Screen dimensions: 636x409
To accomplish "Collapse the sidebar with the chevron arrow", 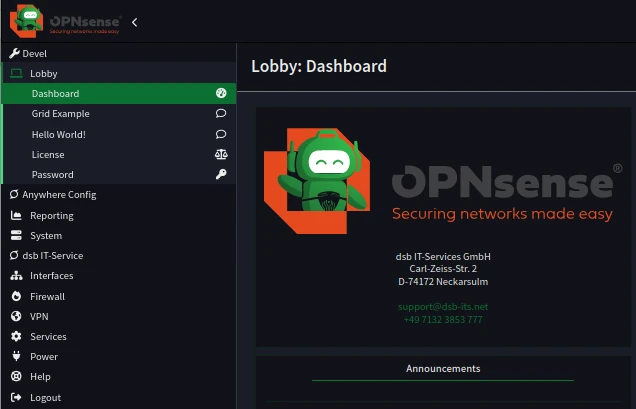I will pyautogui.click(x=135, y=22).
